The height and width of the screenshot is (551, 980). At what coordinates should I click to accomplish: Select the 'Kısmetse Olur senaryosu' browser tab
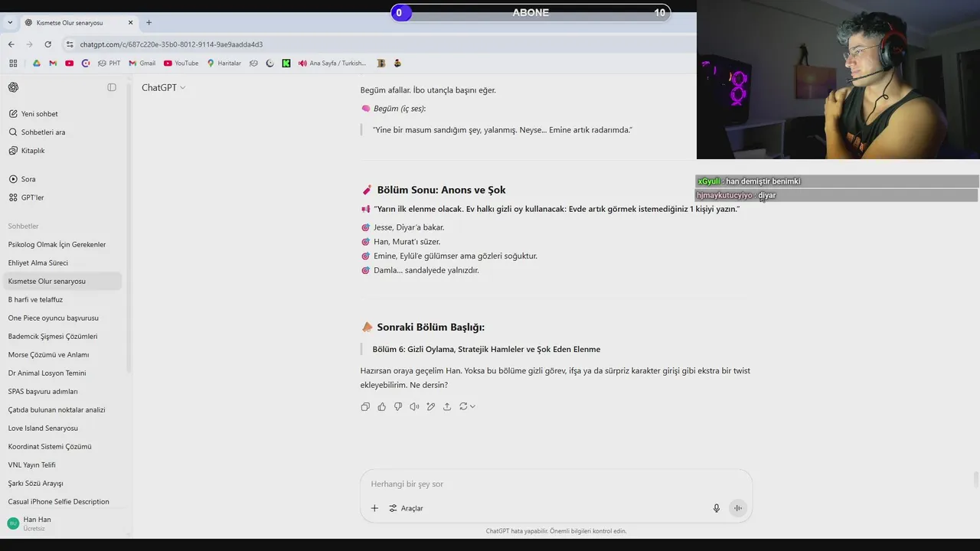80,23
